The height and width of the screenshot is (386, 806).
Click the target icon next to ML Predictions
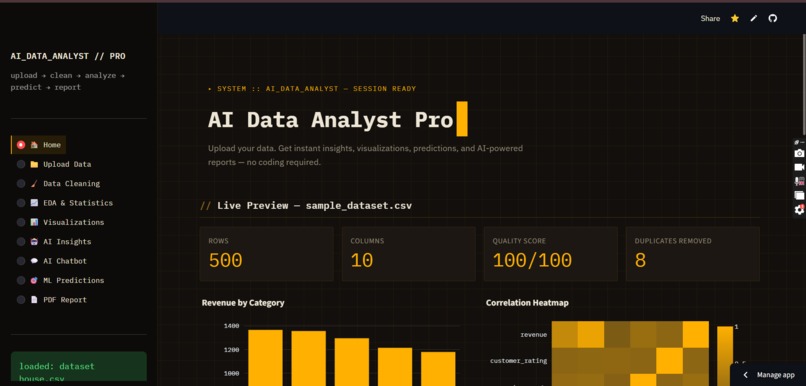[x=34, y=281]
